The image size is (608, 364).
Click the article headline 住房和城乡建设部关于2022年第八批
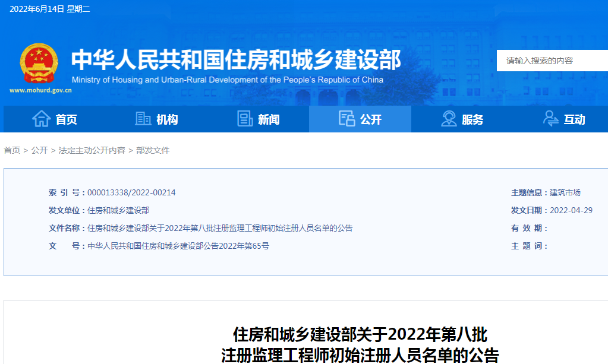[360, 334]
